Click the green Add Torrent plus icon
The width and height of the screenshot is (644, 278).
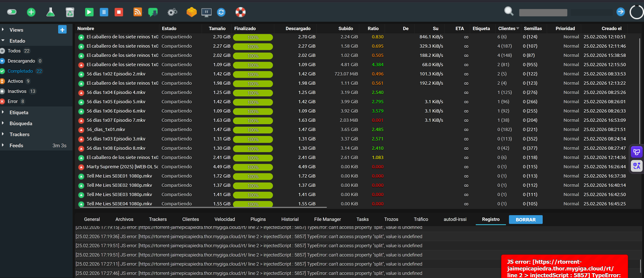tap(31, 12)
